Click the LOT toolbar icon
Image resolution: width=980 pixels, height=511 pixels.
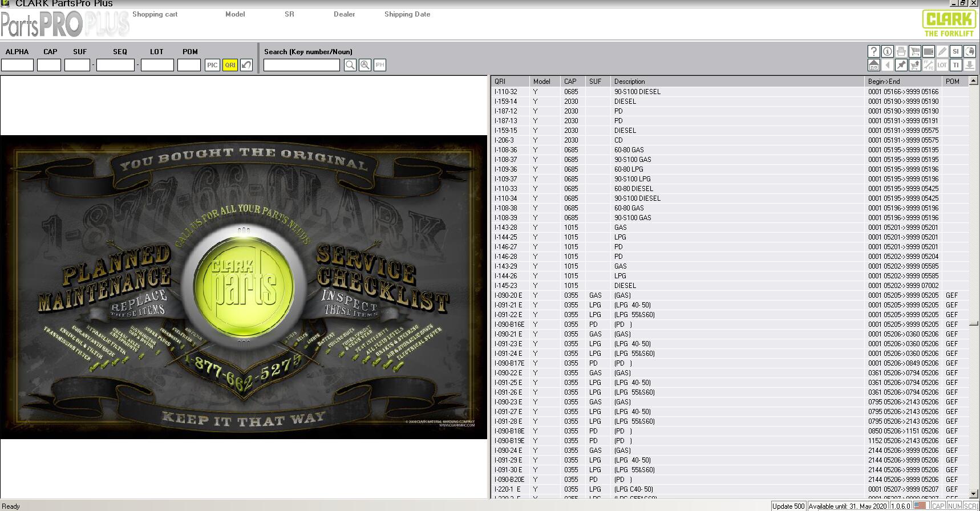tap(942, 65)
